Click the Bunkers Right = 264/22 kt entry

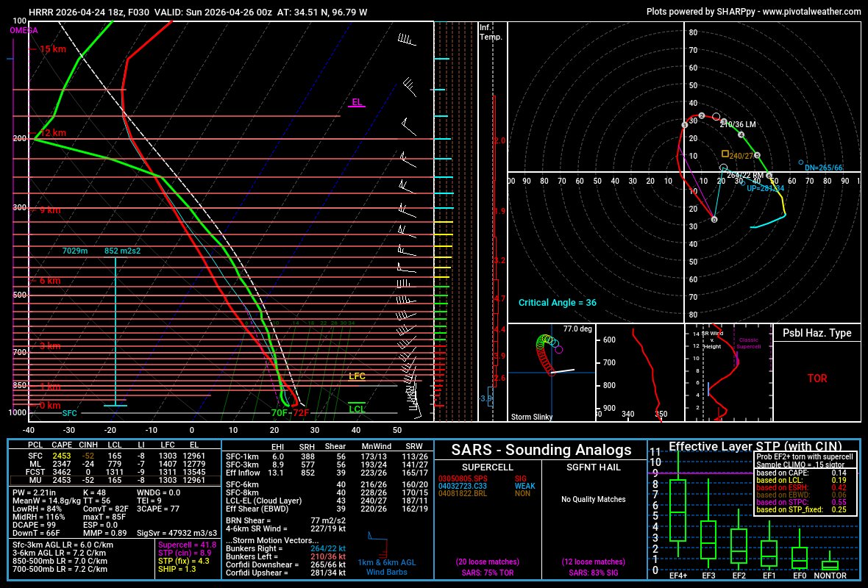click(285, 549)
